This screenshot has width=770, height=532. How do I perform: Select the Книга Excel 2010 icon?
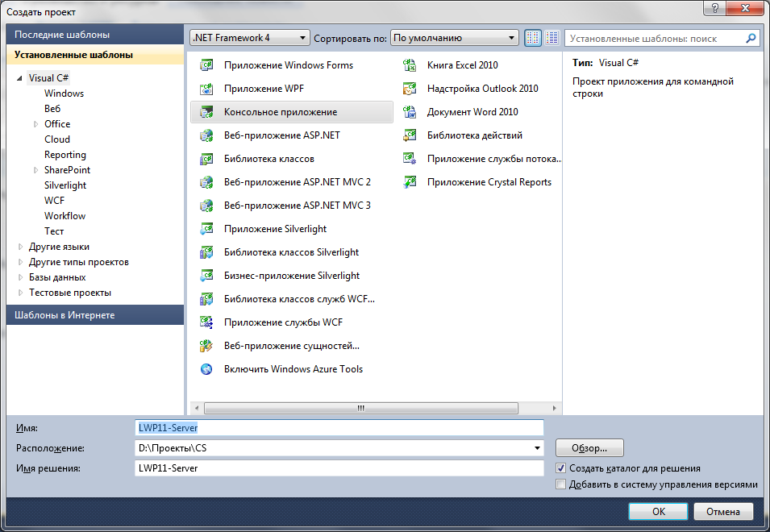(x=410, y=64)
